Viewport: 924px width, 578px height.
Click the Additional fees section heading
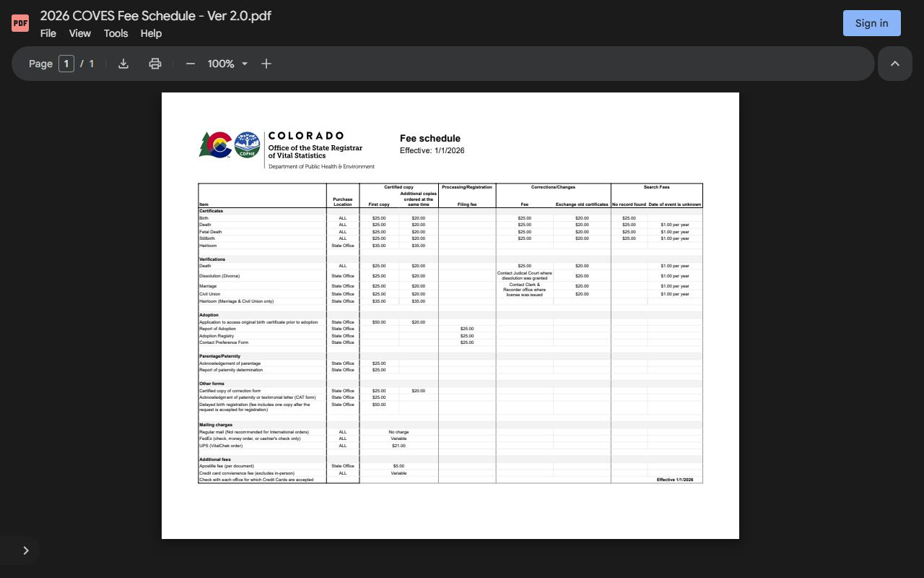(x=215, y=460)
